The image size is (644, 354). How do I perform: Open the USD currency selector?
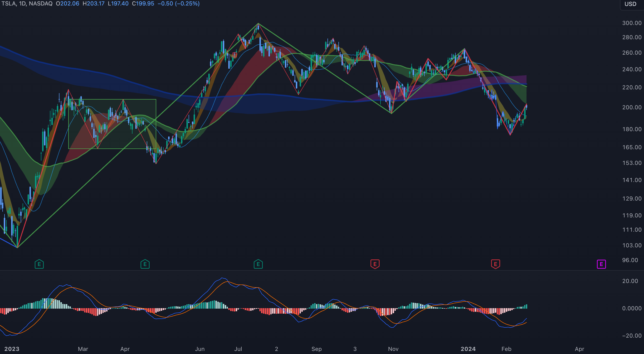pyautogui.click(x=630, y=4)
